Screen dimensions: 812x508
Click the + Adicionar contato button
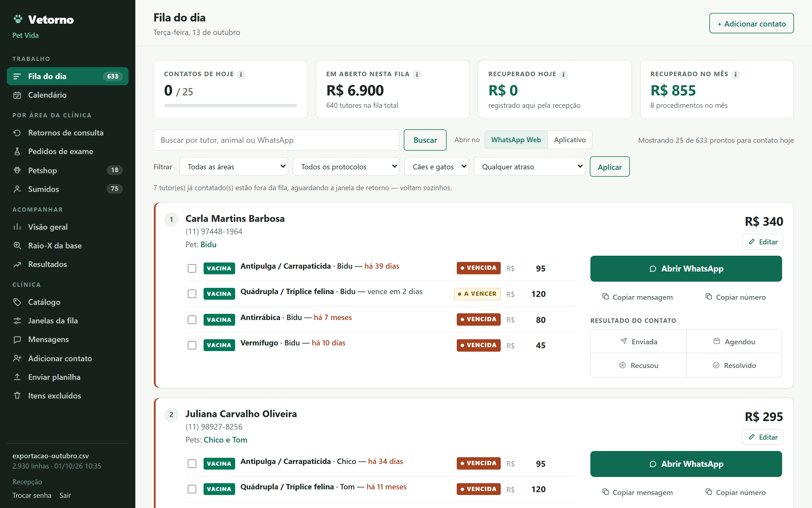click(751, 23)
